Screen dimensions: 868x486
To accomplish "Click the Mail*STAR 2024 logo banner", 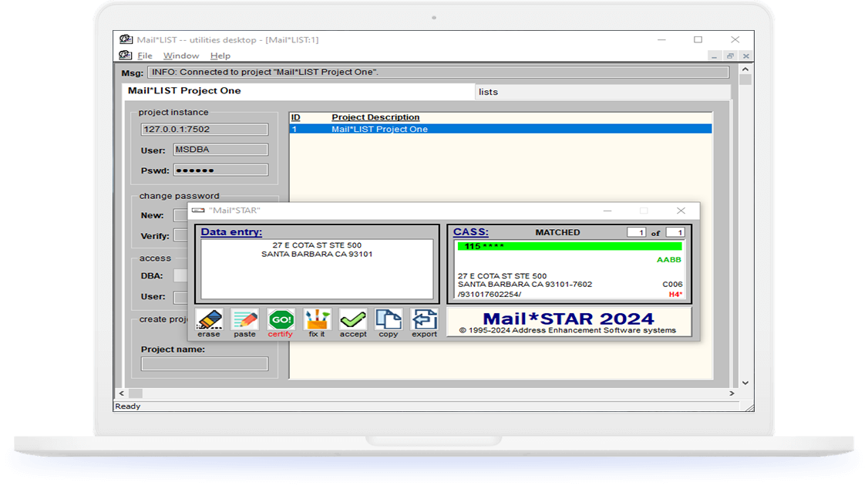I will coord(569,322).
